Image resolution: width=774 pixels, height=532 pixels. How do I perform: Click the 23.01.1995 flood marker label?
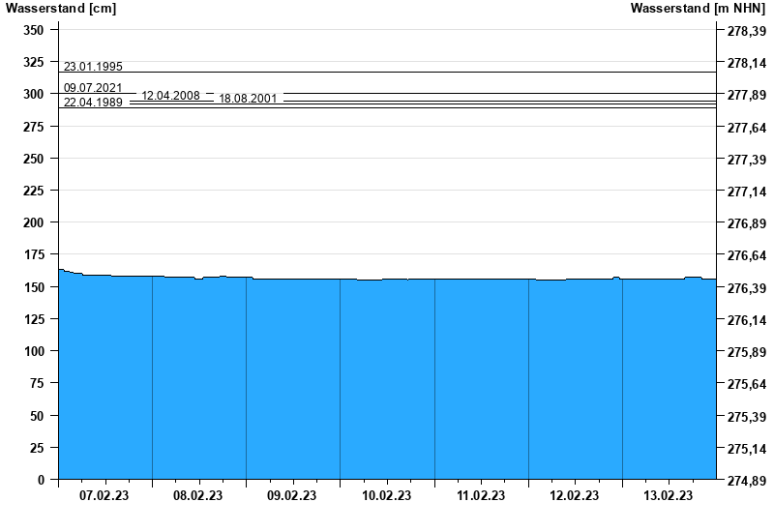pyautogui.click(x=93, y=67)
